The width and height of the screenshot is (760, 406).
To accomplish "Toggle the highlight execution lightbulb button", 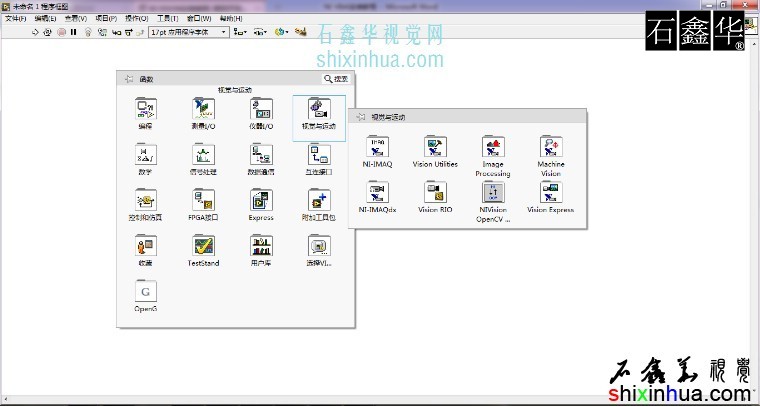I will [88, 32].
